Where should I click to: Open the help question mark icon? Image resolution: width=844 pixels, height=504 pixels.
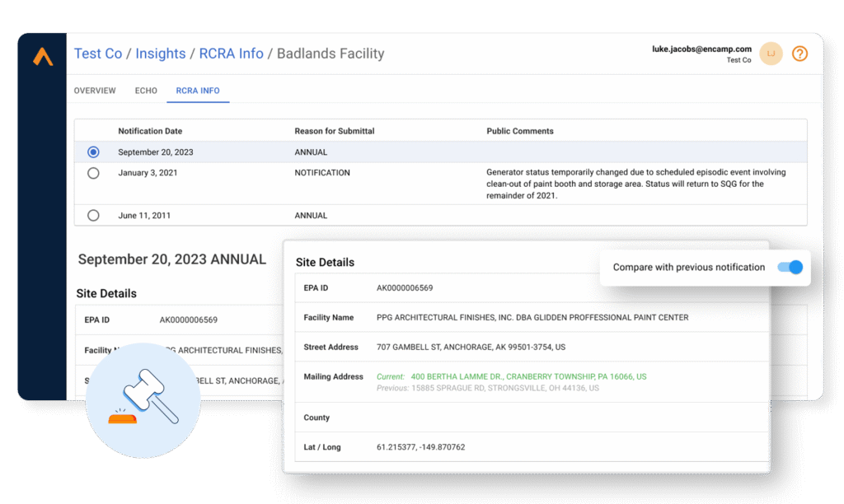tap(799, 54)
